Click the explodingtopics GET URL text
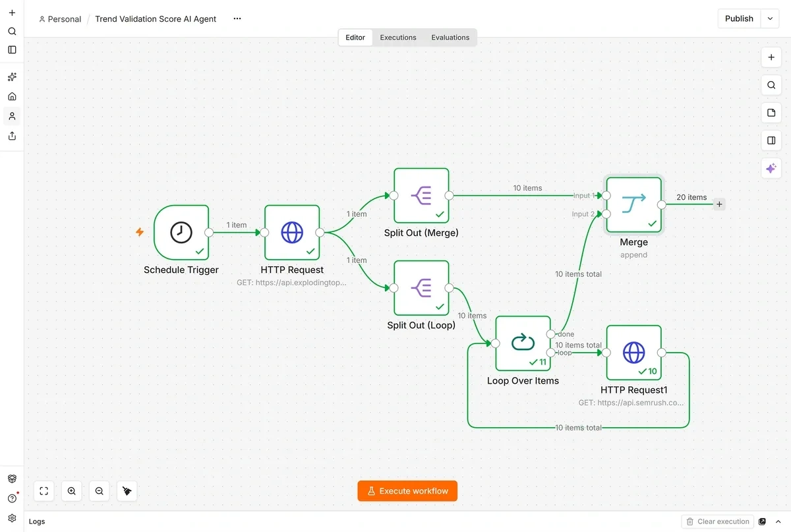Screen dimensions: 791x532 tap(291, 282)
